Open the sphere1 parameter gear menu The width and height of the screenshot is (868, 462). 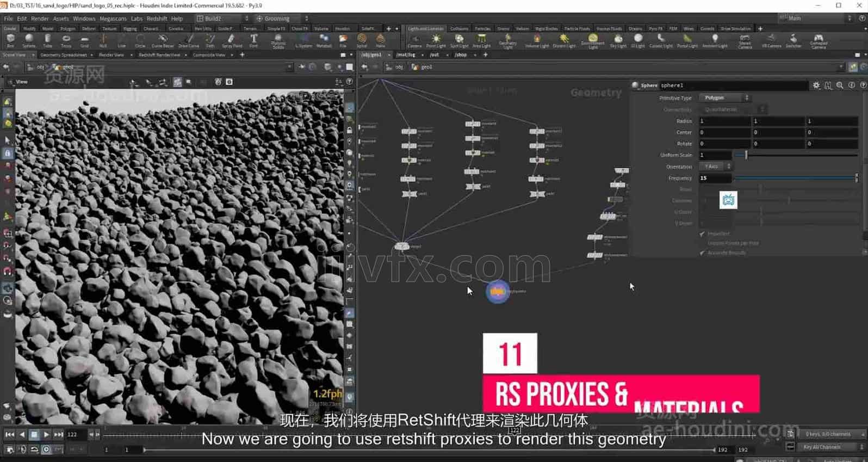point(816,85)
